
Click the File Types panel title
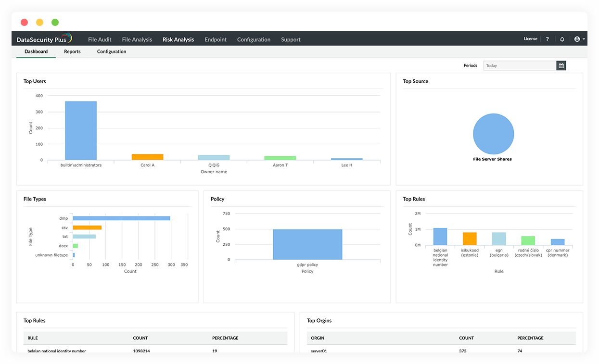[35, 199]
